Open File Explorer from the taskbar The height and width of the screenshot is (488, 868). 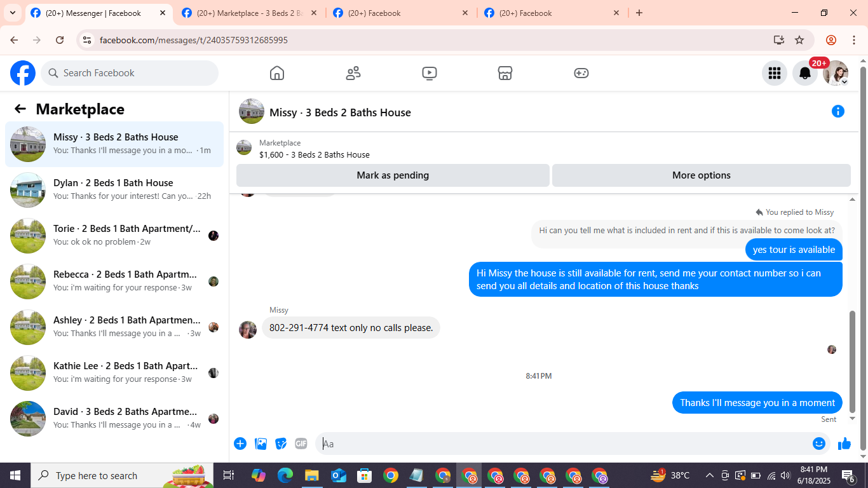coord(311,475)
